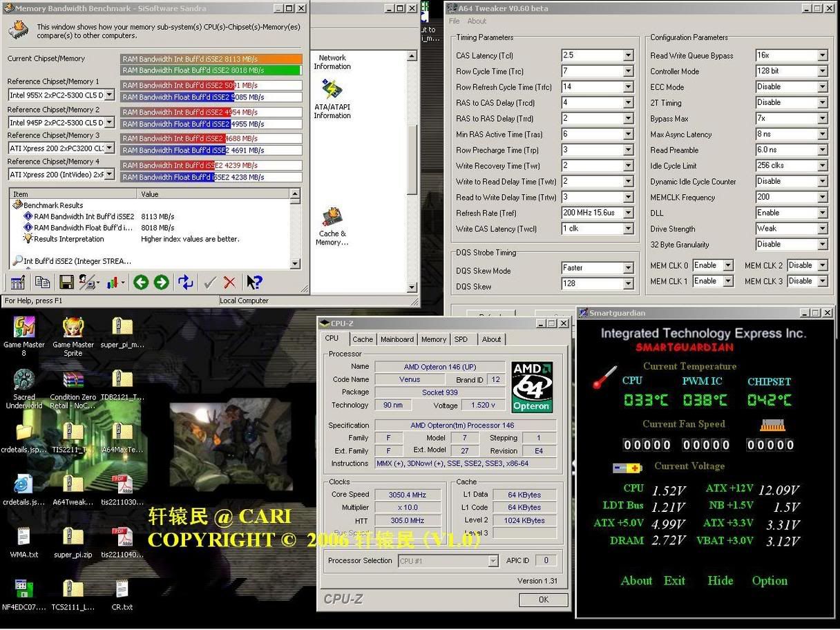
Task: Open the 2T Timing dropdown
Action: (x=822, y=102)
